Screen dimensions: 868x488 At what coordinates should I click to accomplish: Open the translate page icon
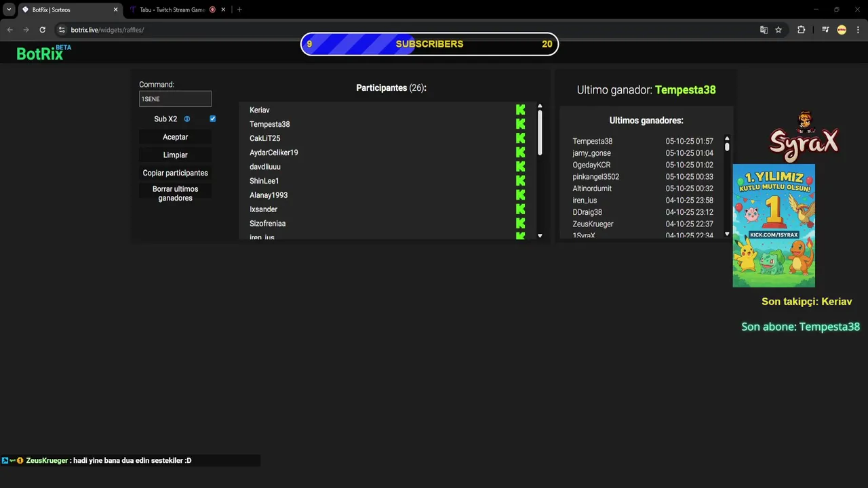point(764,30)
